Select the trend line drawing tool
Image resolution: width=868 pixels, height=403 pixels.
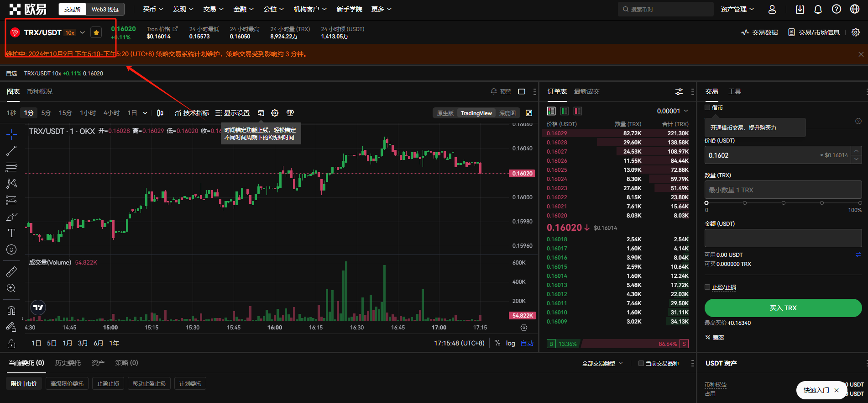click(x=11, y=151)
